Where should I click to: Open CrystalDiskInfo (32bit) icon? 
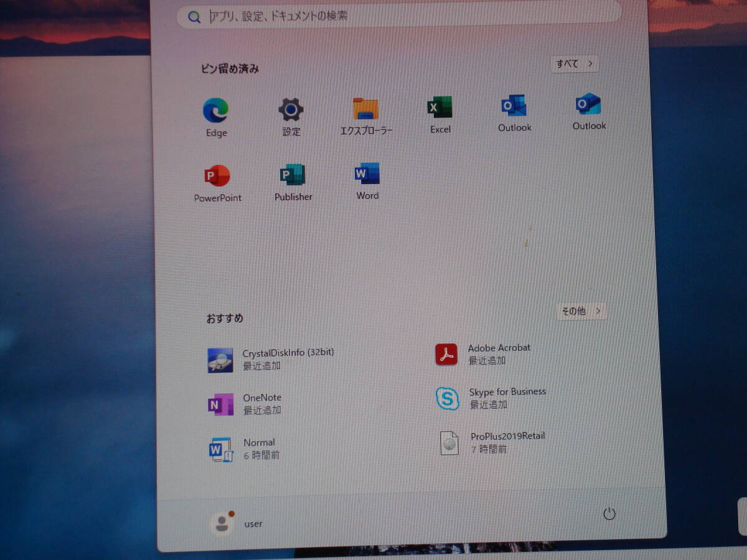[220, 360]
